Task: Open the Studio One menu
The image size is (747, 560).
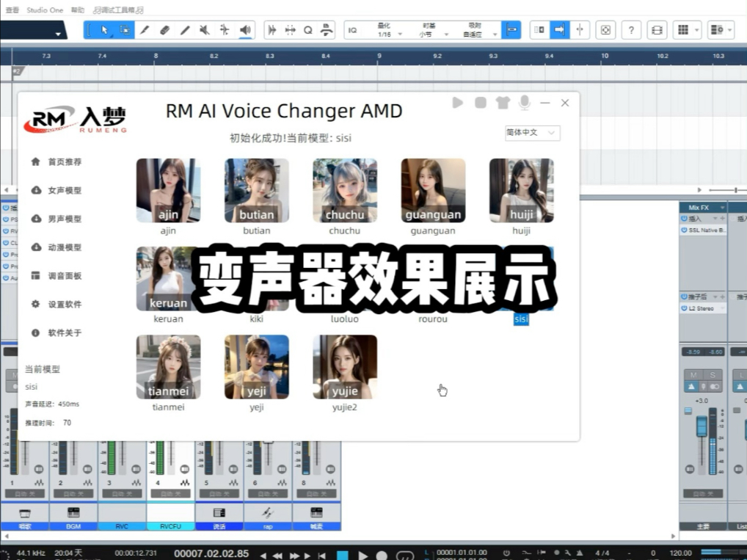Action: [x=45, y=10]
